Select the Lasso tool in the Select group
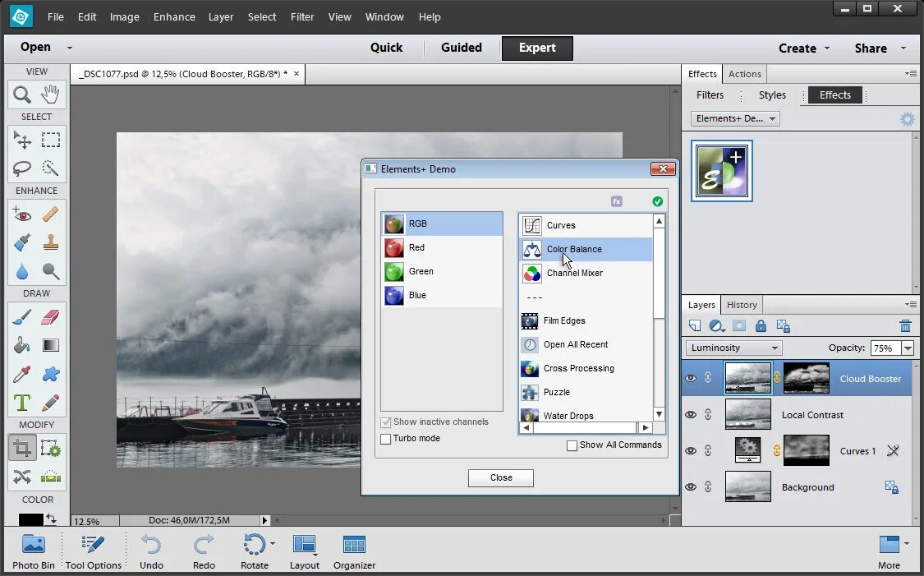 click(21, 168)
